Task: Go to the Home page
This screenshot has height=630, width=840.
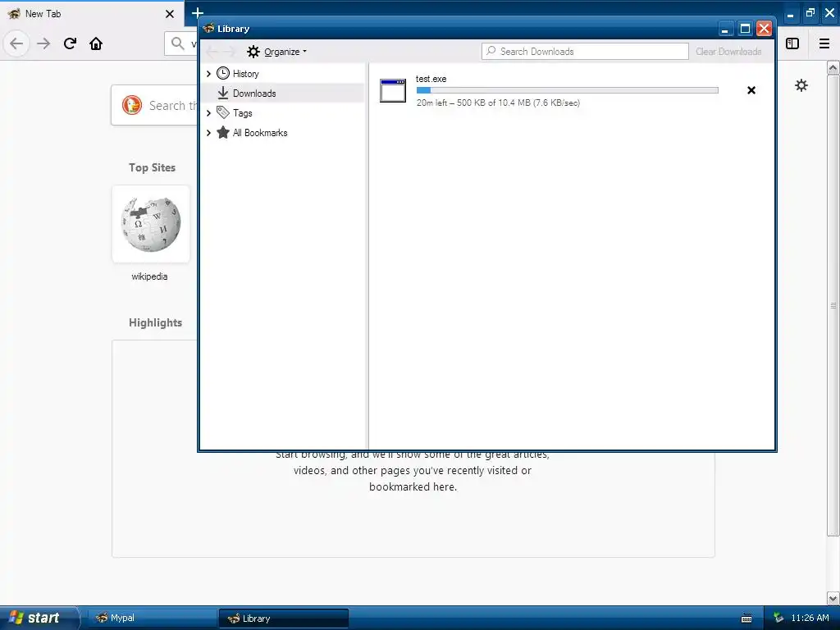Action: coord(96,43)
